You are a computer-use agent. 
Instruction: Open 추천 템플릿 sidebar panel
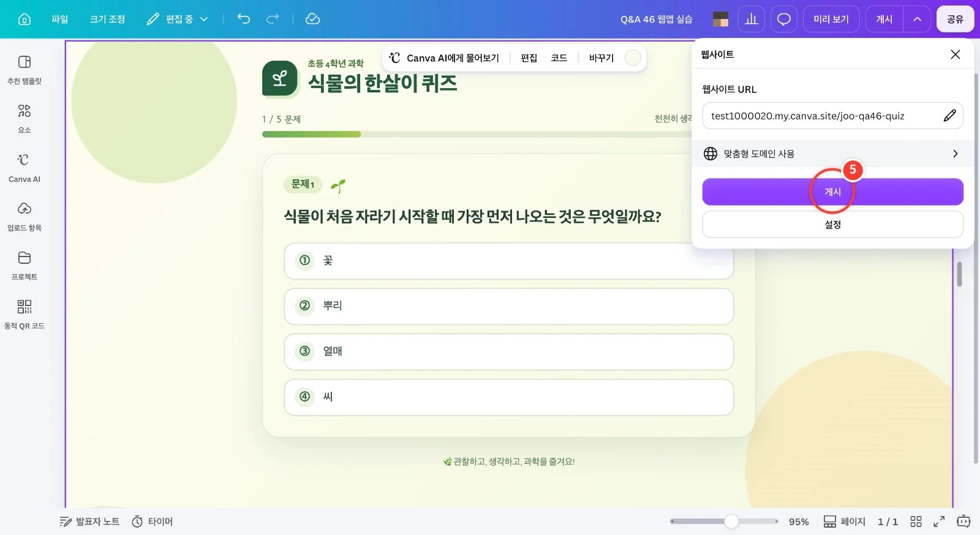point(24,70)
